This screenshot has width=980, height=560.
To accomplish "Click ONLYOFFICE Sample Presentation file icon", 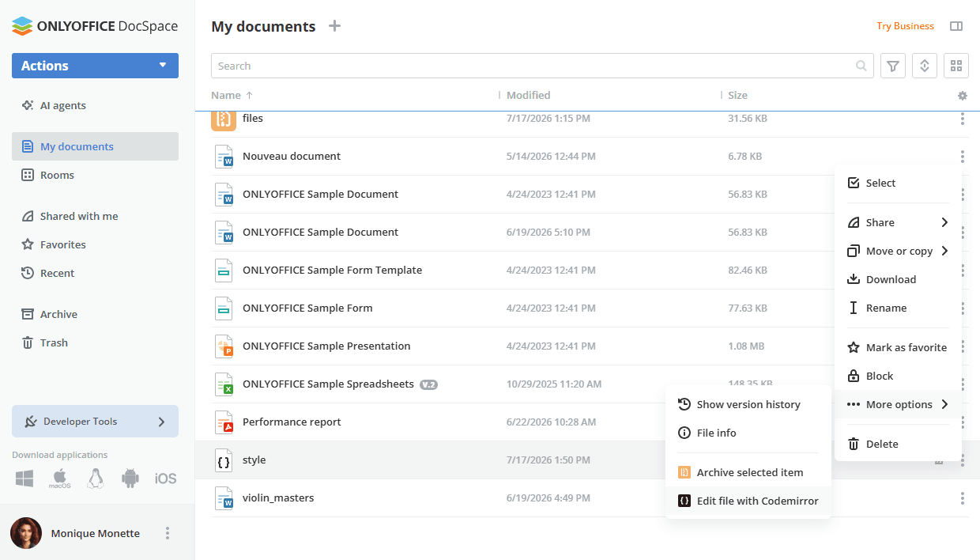I will (224, 346).
